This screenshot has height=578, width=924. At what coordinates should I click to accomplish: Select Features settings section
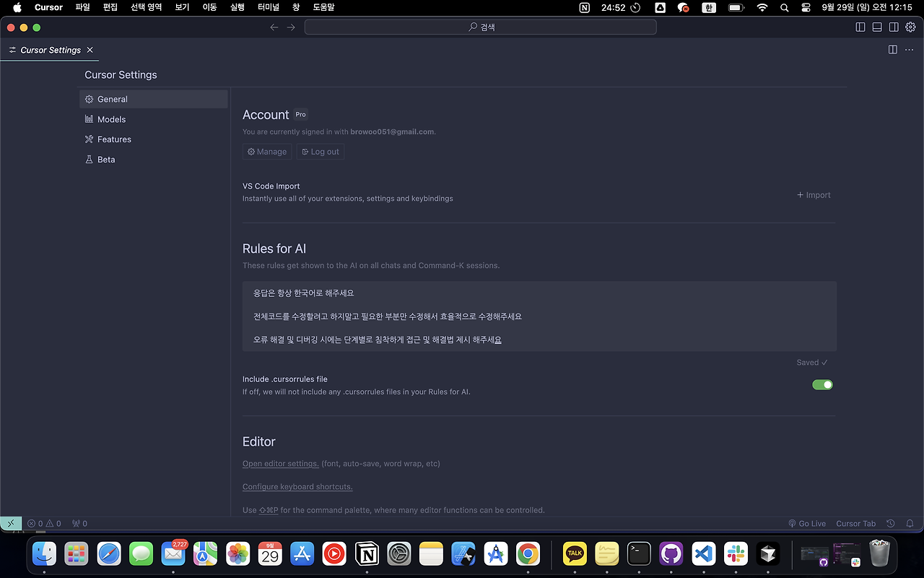coord(154,139)
